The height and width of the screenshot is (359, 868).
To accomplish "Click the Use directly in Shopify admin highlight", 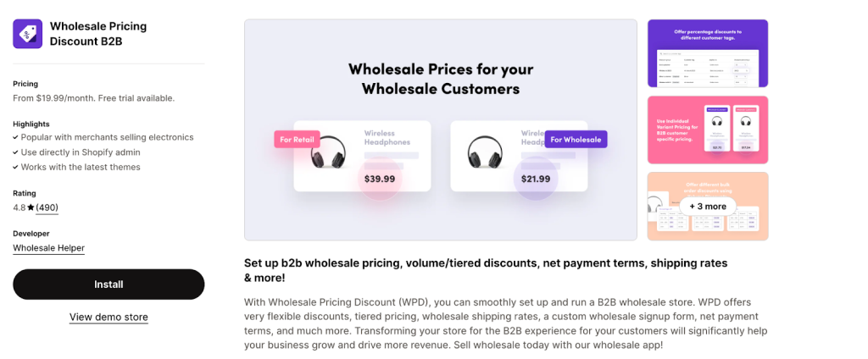I will pos(81,152).
